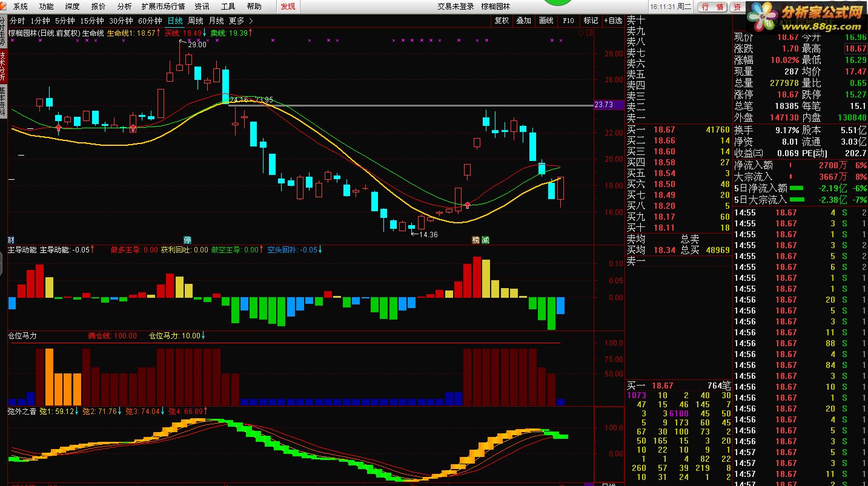Click the 资 button beside 行情

(x=737, y=7)
